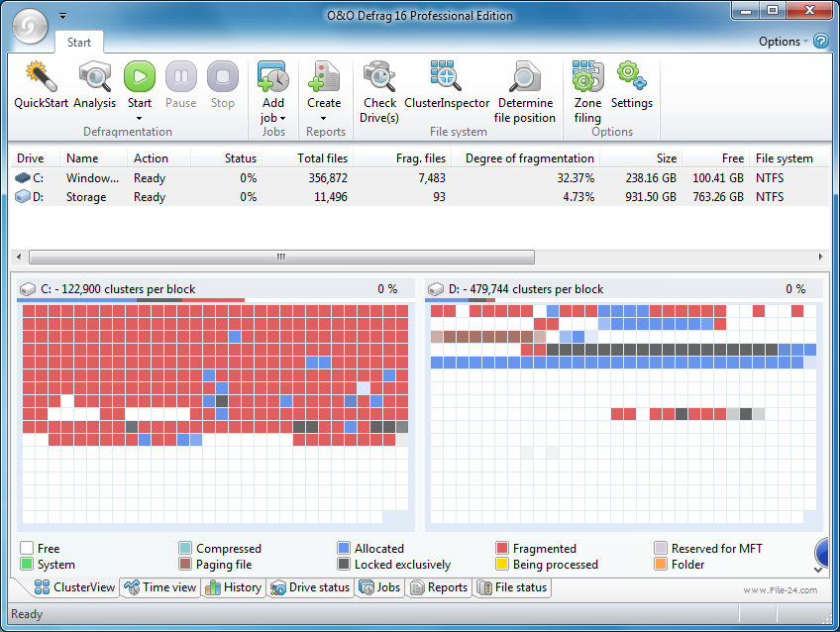Click the left scroll arrow
Image resolution: width=840 pixels, height=632 pixels.
coord(19,258)
